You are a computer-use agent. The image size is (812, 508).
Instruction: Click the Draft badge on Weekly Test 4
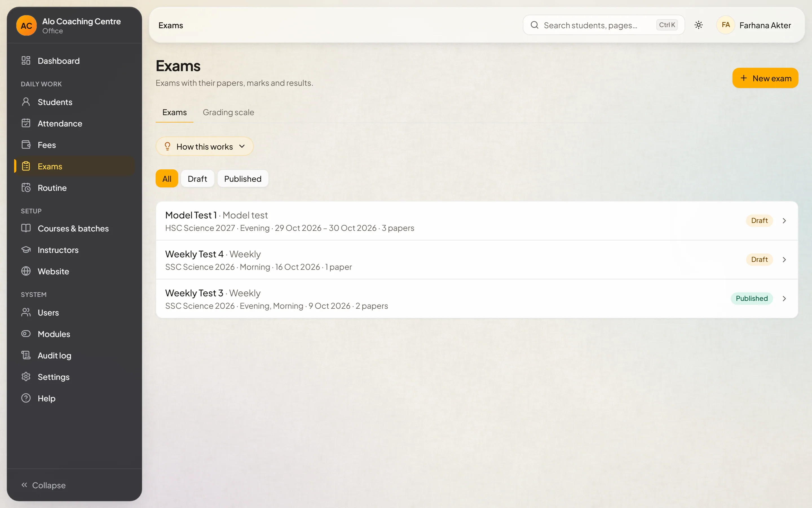pyautogui.click(x=759, y=260)
